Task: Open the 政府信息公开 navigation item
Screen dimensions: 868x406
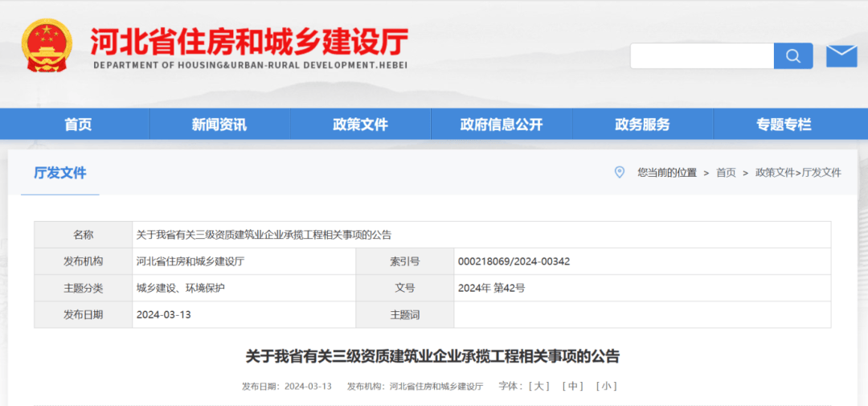Action: pyautogui.click(x=502, y=125)
